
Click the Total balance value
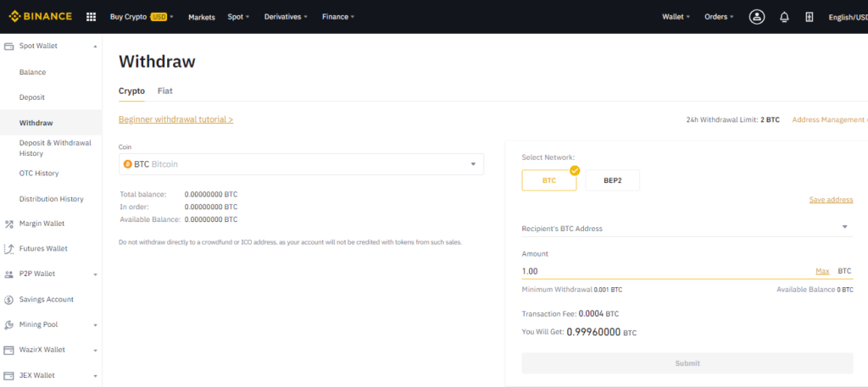pos(211,195)
